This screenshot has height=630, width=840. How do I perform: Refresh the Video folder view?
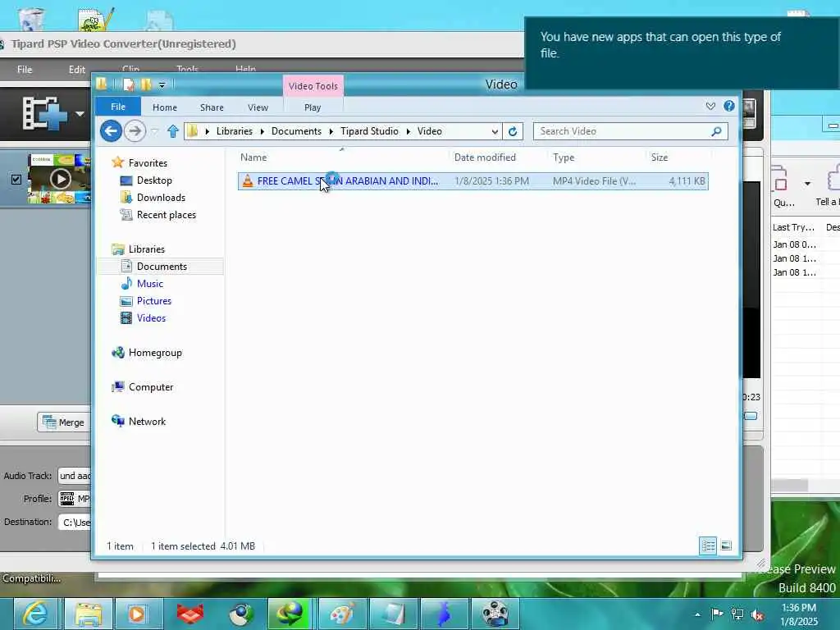click(513, 131)
